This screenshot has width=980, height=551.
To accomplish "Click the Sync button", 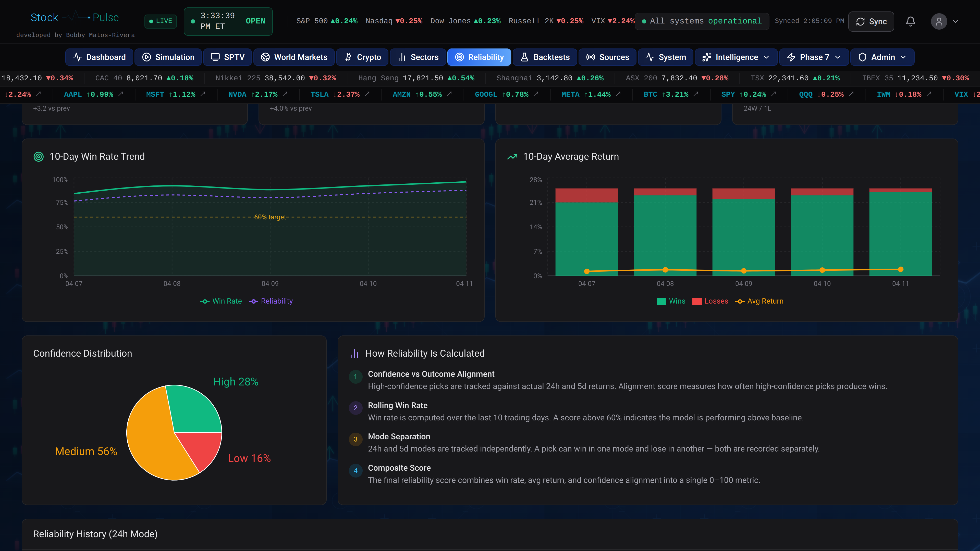I will 871,22.
